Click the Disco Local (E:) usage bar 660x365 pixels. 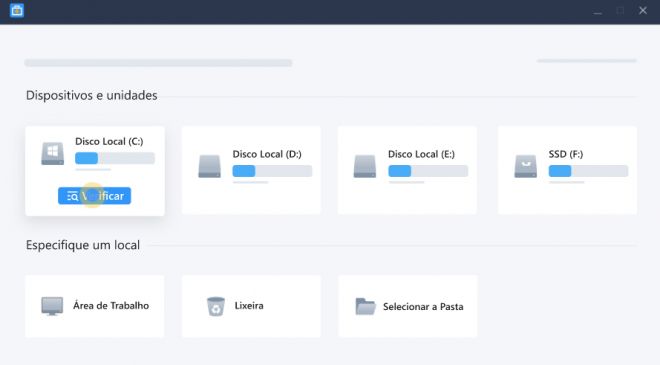tap(428, 171)
